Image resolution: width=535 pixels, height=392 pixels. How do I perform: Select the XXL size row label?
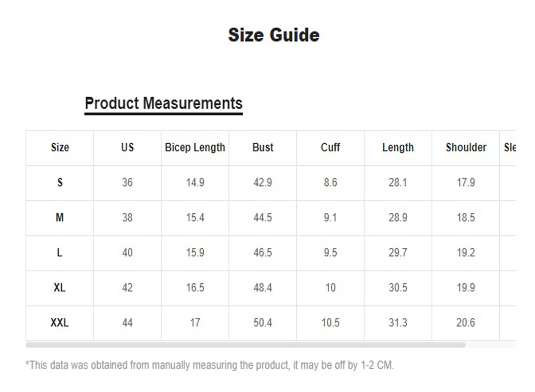point(60,323)
